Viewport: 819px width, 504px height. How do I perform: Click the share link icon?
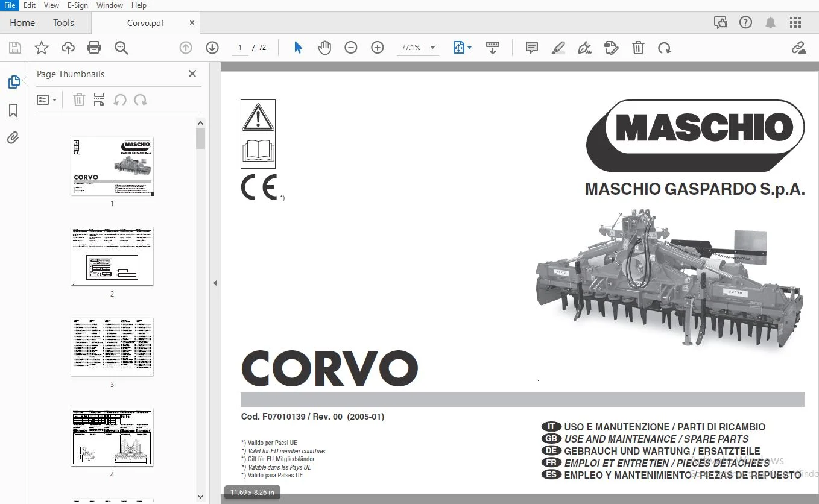pos(799,48)
